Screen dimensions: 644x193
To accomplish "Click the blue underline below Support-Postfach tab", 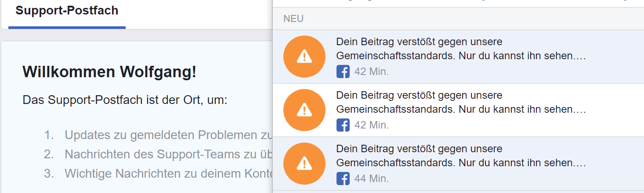I will click(x=67, y=28).
